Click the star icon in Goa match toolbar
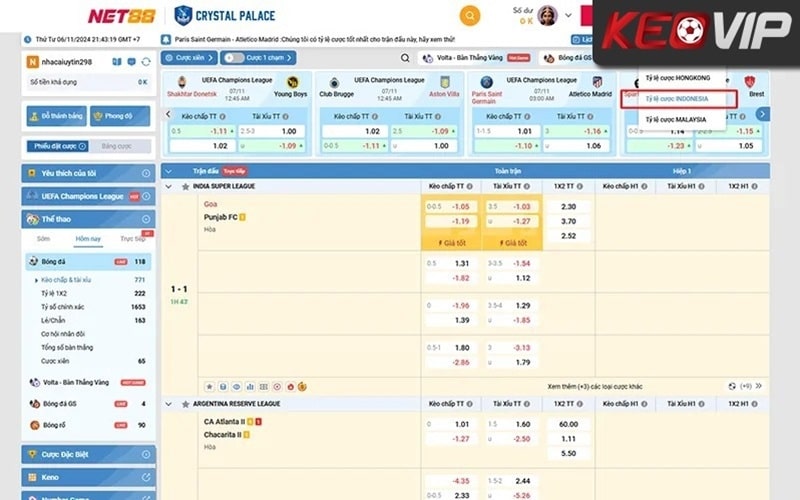The width and height of the screenshot is (800, 500). (209, 387)
